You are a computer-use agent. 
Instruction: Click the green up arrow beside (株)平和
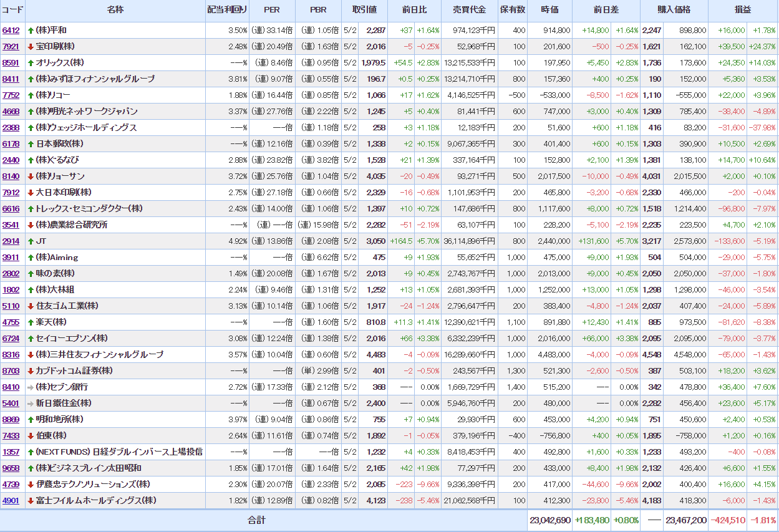click(x=31, y=31)
